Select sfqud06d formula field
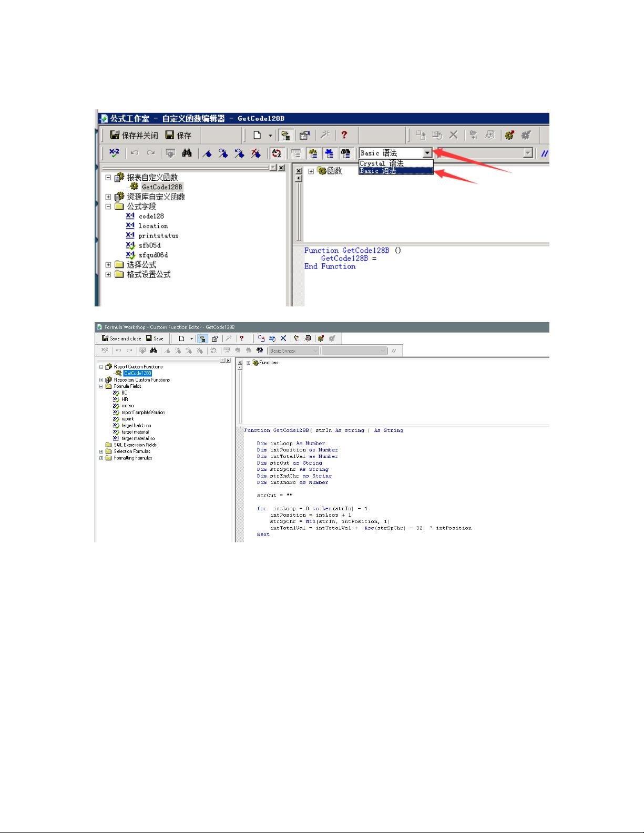The width and height of the screenshot is (644, 833). tap(154, 255)
